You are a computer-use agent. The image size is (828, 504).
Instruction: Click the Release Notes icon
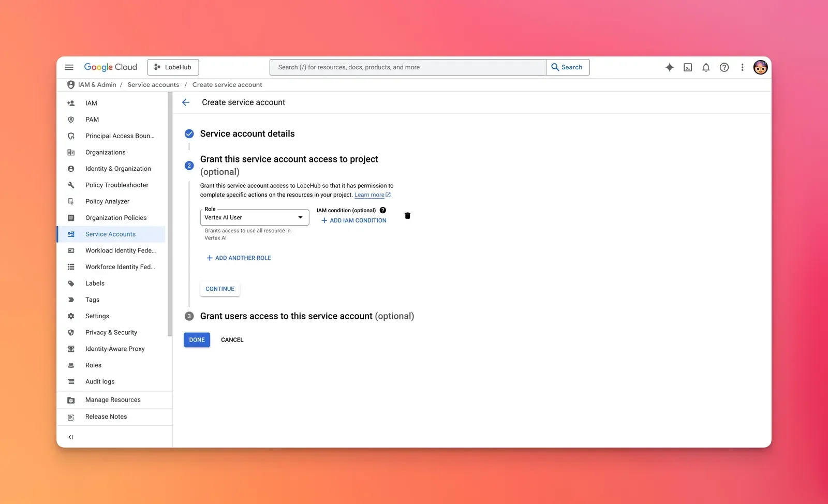pyautogui.click(x=71, y=417)
